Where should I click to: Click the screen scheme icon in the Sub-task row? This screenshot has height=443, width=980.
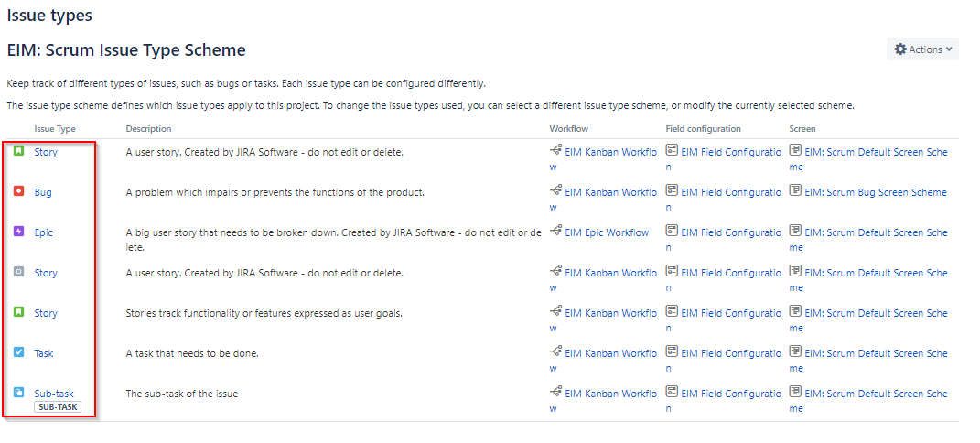pyautogui.click(x=796, y=393)
